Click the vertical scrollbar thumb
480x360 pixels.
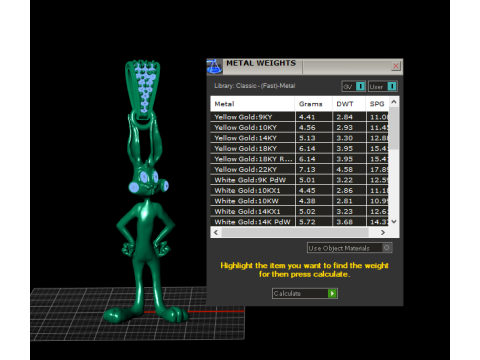[394, 128]
